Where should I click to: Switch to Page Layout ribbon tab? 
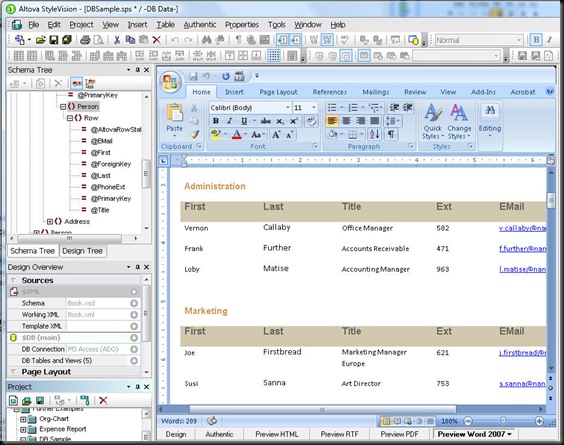(x=278, y=92)
